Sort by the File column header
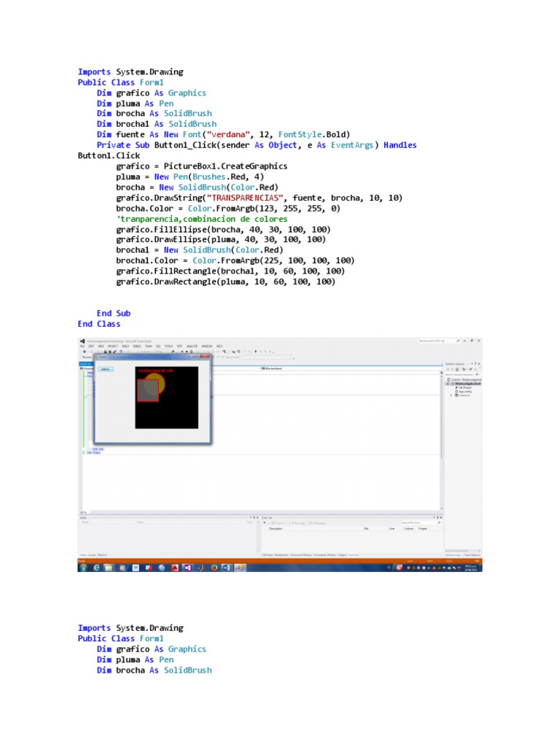560x747 pixels. coord(367,529)
